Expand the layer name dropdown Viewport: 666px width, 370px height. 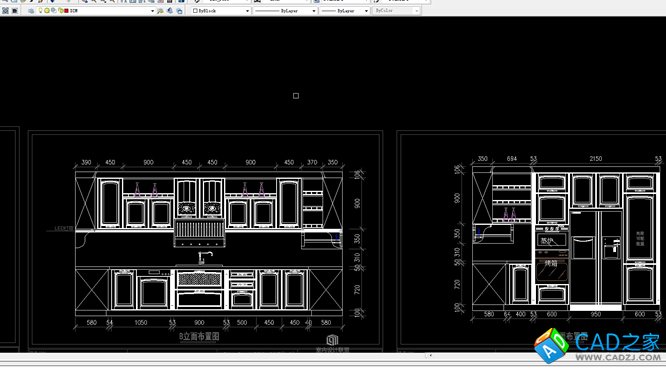[x=152, y=11]
